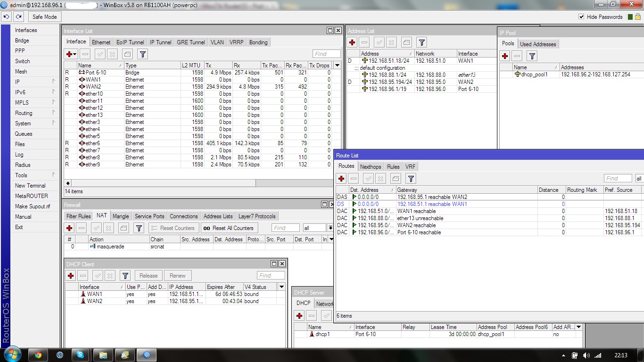This screenshot has width=644, height=362.
Task: Click red plus add icon in Interface List
Action: 69,54
